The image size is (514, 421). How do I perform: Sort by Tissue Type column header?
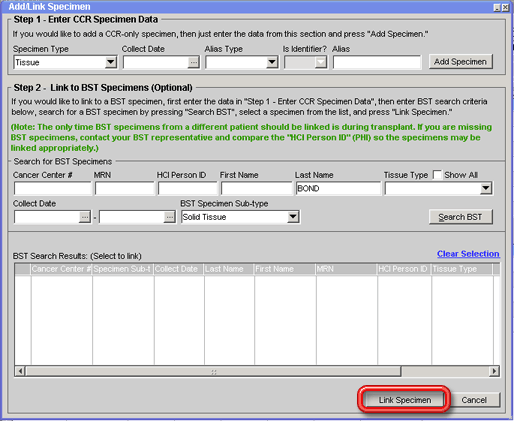coord(462,269)
